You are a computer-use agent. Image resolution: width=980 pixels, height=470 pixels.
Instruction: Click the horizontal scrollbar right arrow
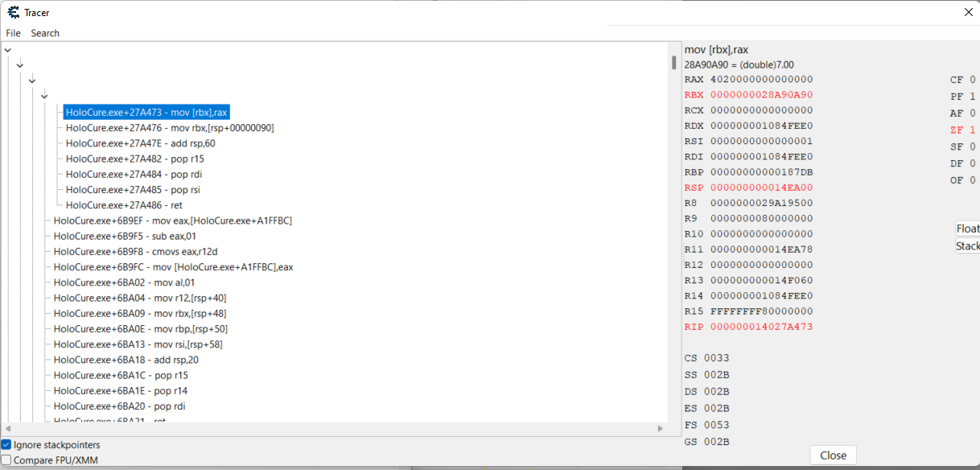[x=661, y=429]
